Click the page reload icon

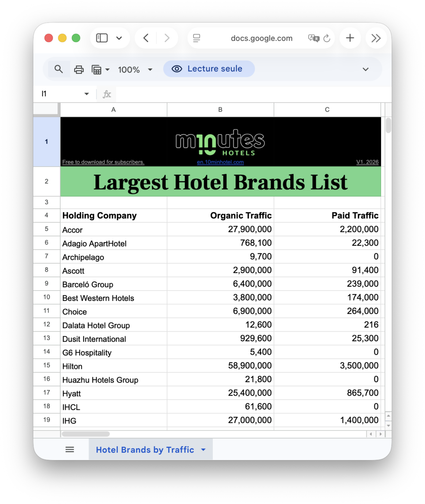coord(327,38)
